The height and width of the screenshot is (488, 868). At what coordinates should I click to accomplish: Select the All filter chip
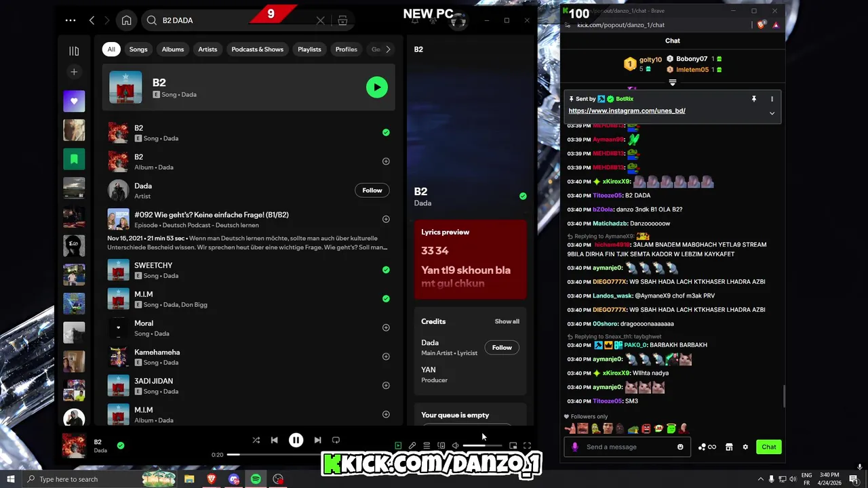(111, 49)
